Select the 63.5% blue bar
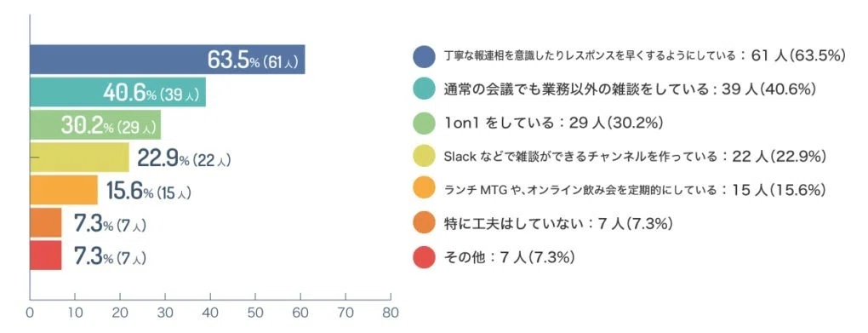The height and width of the screenshot is (333, 868). [167, 60]
